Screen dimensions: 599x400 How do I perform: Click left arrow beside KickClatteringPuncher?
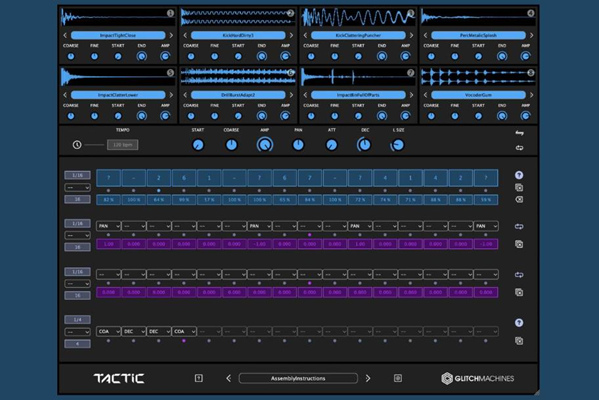coord(305,35)
